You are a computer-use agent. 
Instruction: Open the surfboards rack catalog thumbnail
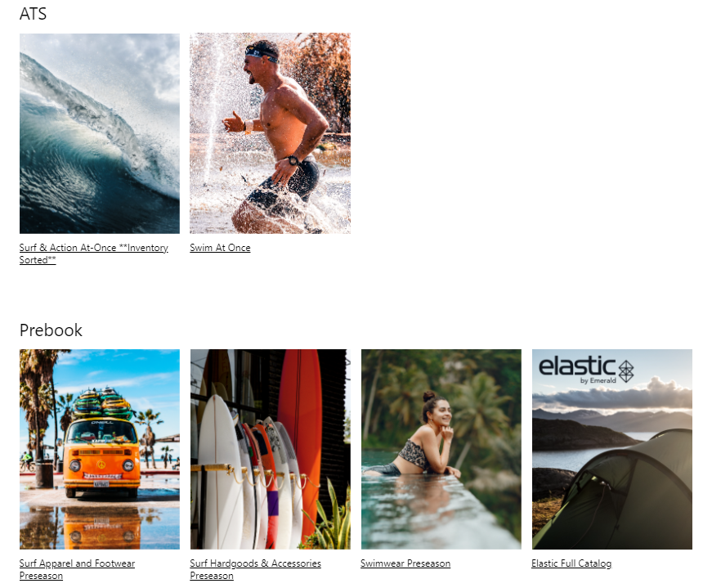[271, 450]
